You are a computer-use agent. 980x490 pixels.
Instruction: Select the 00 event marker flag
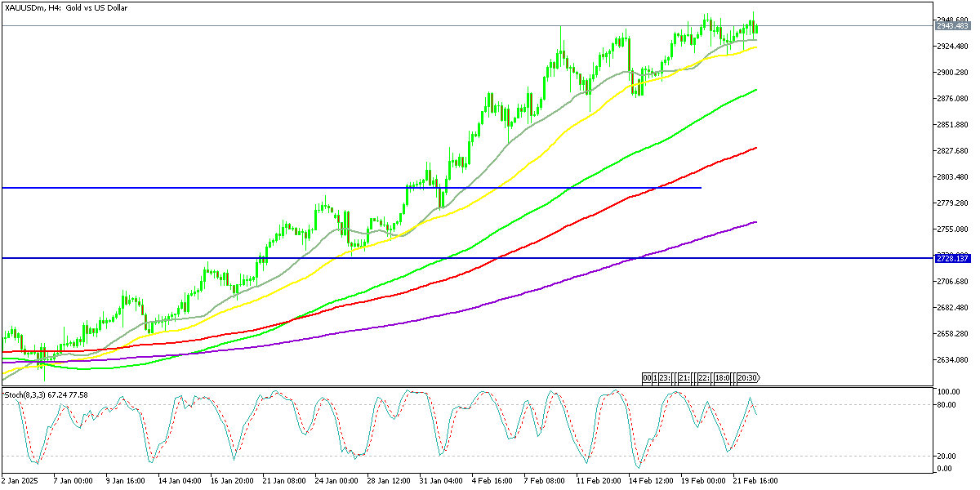point(648,378)
